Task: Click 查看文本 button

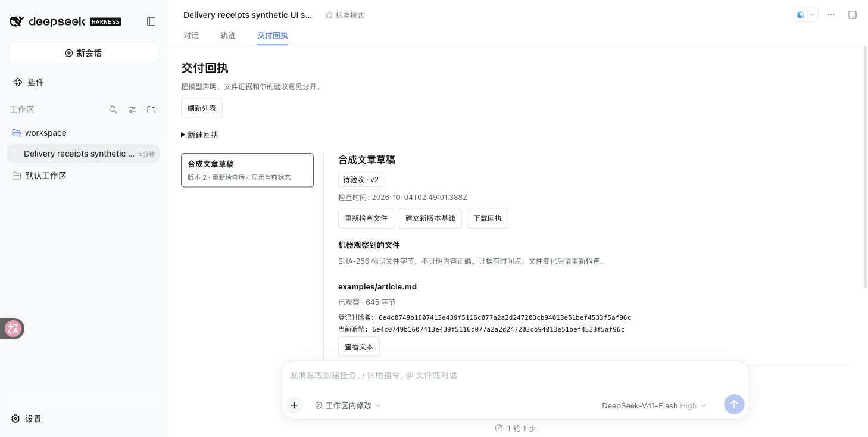Action: tap(359, 347)
